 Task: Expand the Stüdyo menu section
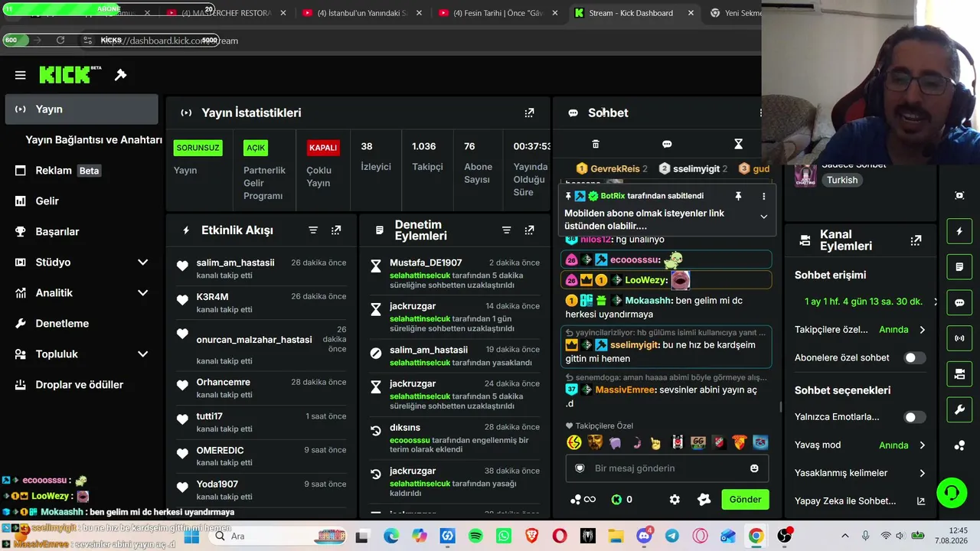point(142,262)
